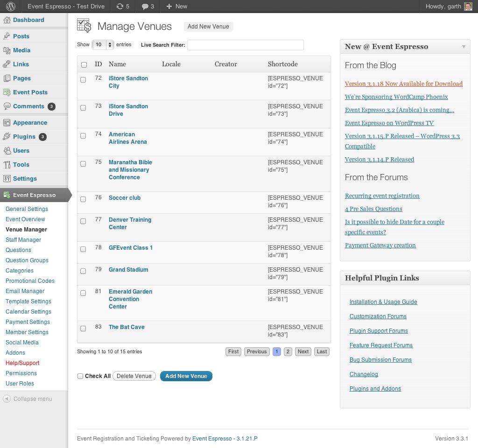478x448 pixels.
Task: Sort table by Creator column header
Action: [225, 64]
